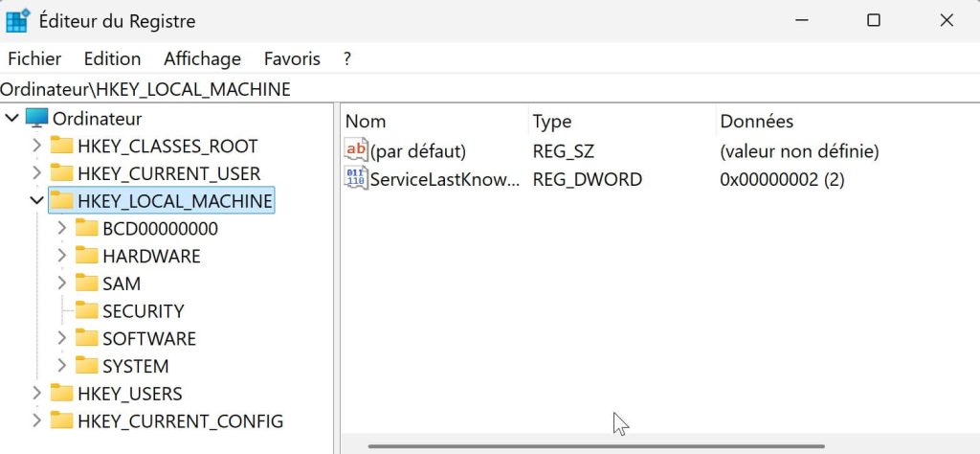
Task: Open the Favoris menu
Action: click(292, 58)
